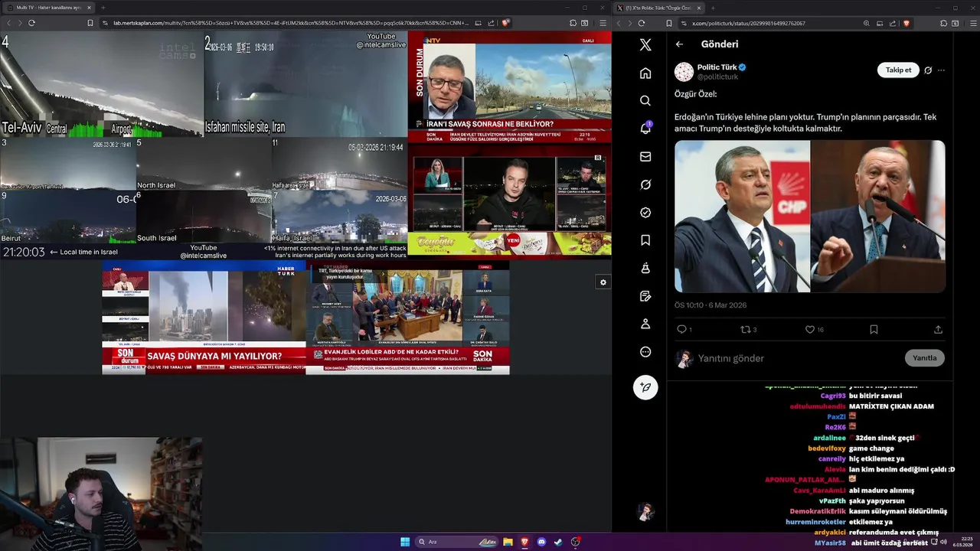Open Messages envelope in X sidebar

[645, 156]
